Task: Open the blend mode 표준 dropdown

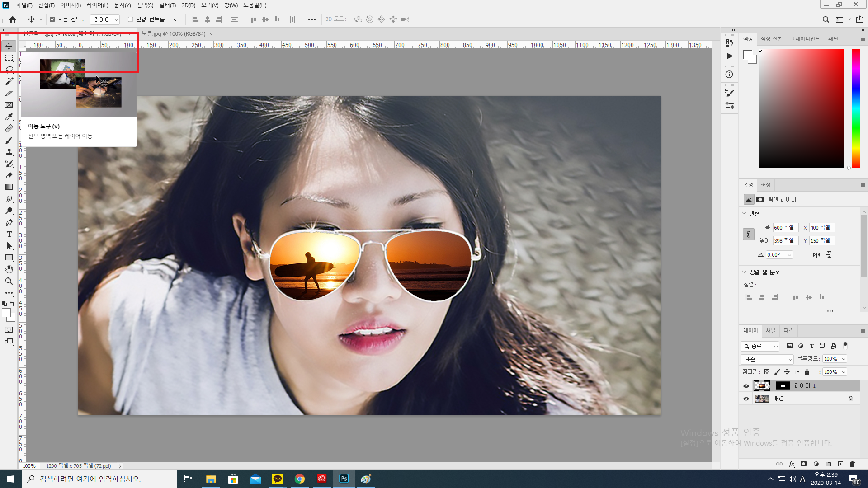Action: 767,359
